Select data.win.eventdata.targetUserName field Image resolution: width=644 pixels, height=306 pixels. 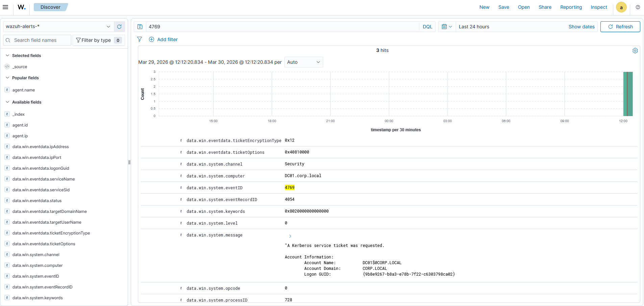[x=47, y=222]
